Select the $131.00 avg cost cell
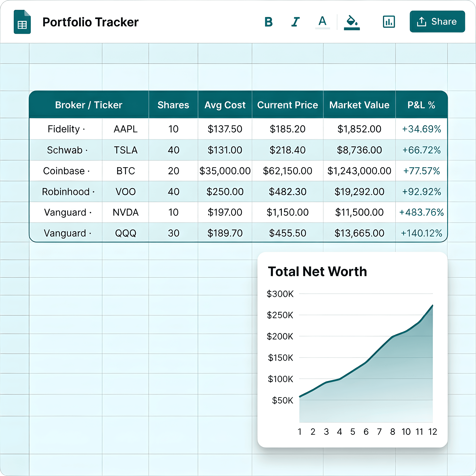476x476 pixels. (225, 150)
